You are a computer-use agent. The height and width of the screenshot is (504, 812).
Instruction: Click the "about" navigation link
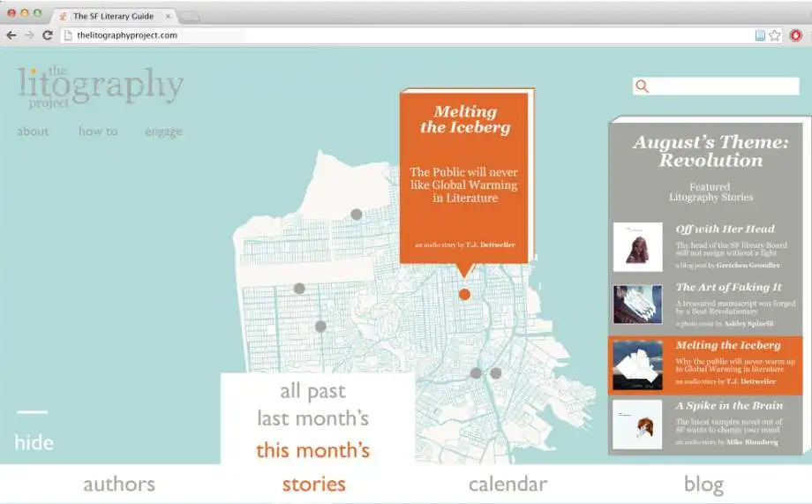pyautogui.click(x=33, y=132)
